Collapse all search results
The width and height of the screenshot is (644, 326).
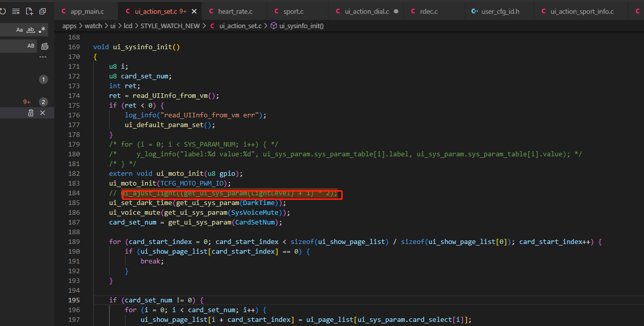tap(43, 11)
